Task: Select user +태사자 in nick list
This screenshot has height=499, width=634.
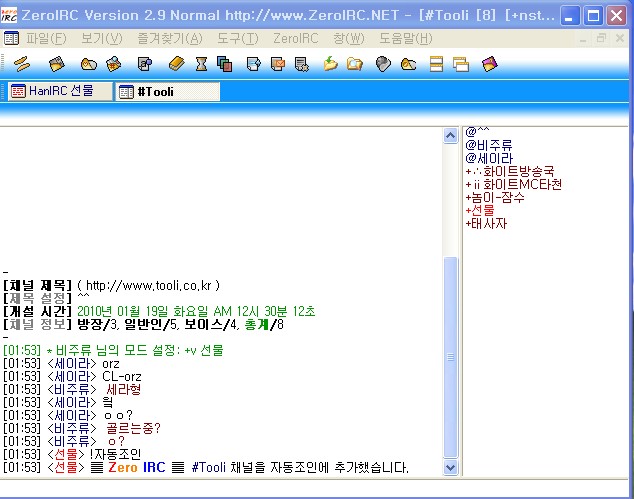Action: tap(486, 223)
